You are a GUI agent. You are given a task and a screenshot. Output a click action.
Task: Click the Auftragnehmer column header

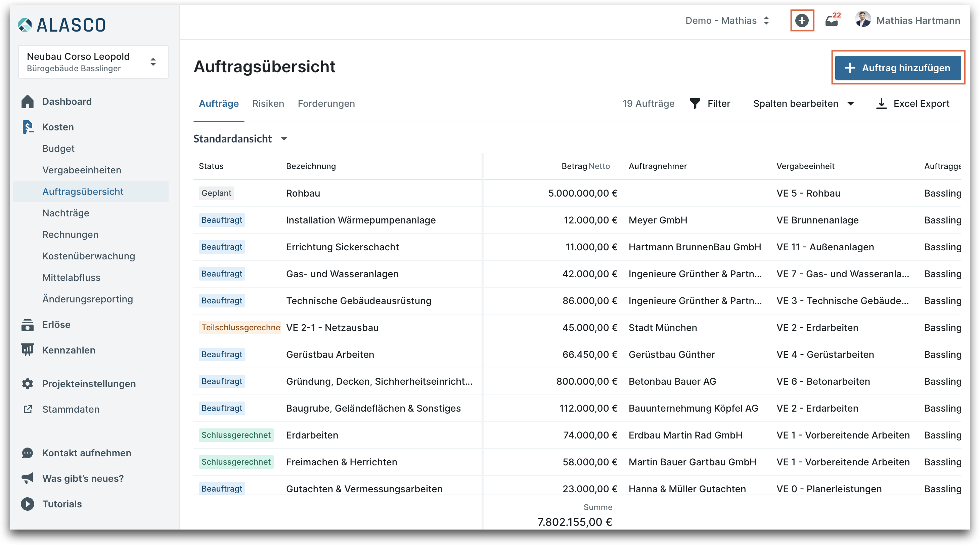coord(658,166)
